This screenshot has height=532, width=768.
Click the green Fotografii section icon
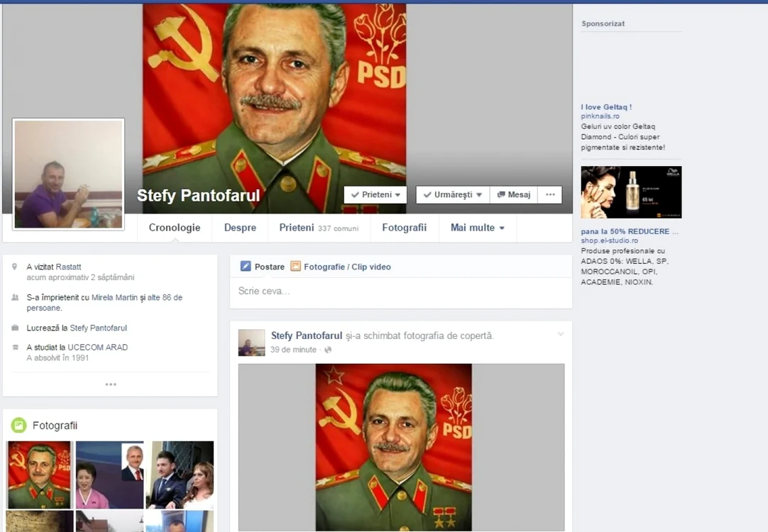(x=18, y=426)
